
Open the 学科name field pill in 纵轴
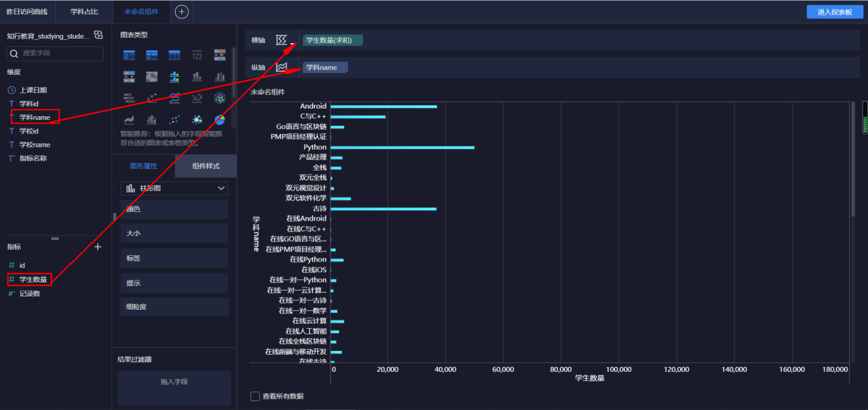click(325, 67)
